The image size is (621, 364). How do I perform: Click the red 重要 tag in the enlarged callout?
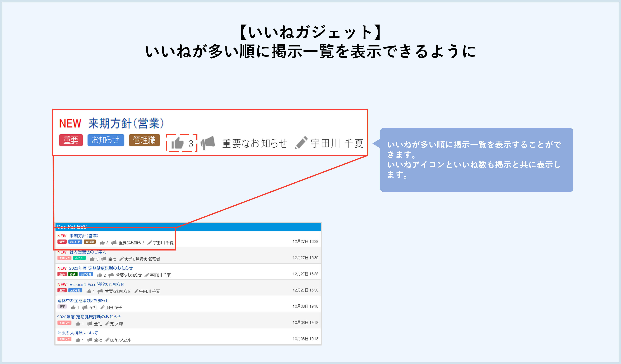point(71,140)
